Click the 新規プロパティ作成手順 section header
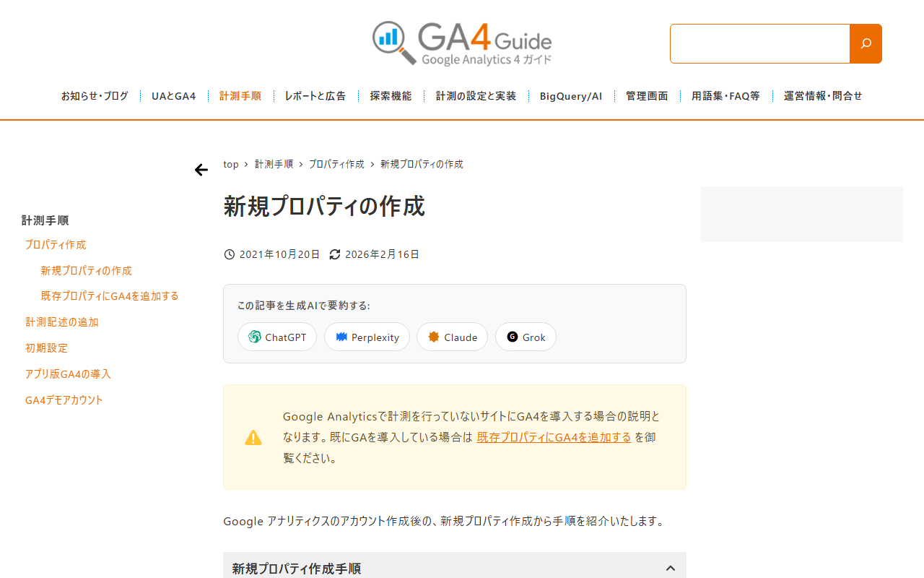Screen dimensions: 924x578 point(455,566)
